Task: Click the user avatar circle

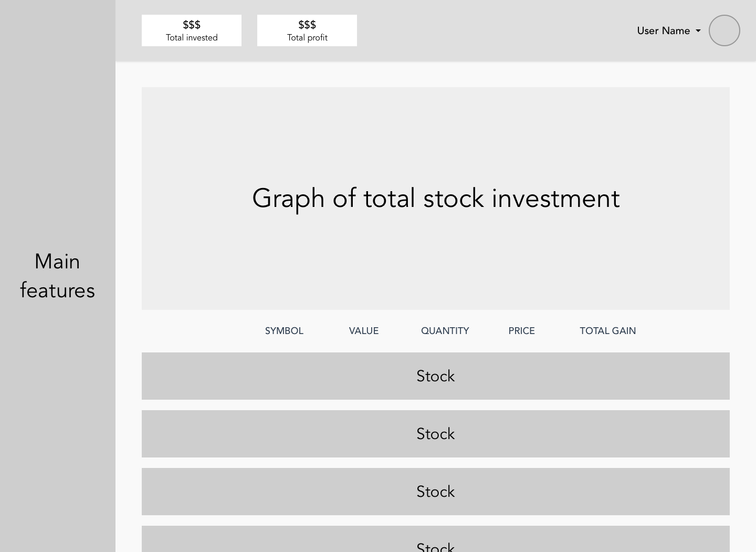Action: click(x=724, y=30)
